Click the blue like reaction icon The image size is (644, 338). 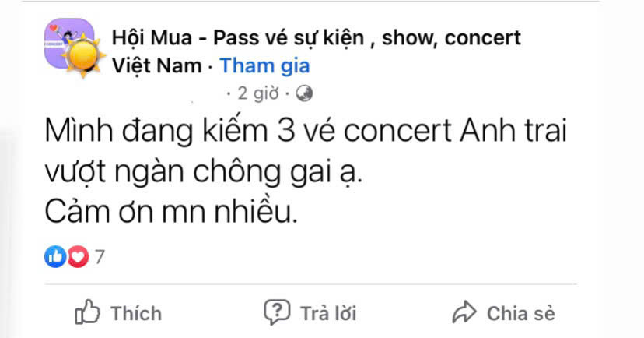coord(56,256)
